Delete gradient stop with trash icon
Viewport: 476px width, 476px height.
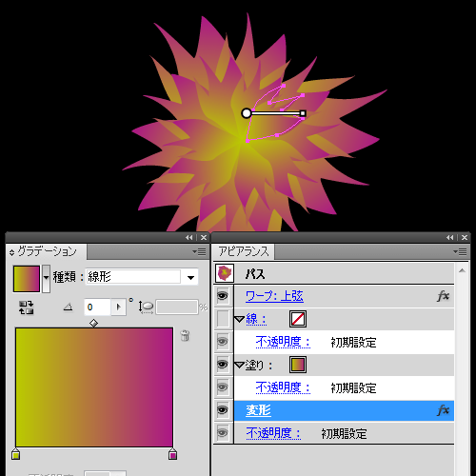(185, 335)
